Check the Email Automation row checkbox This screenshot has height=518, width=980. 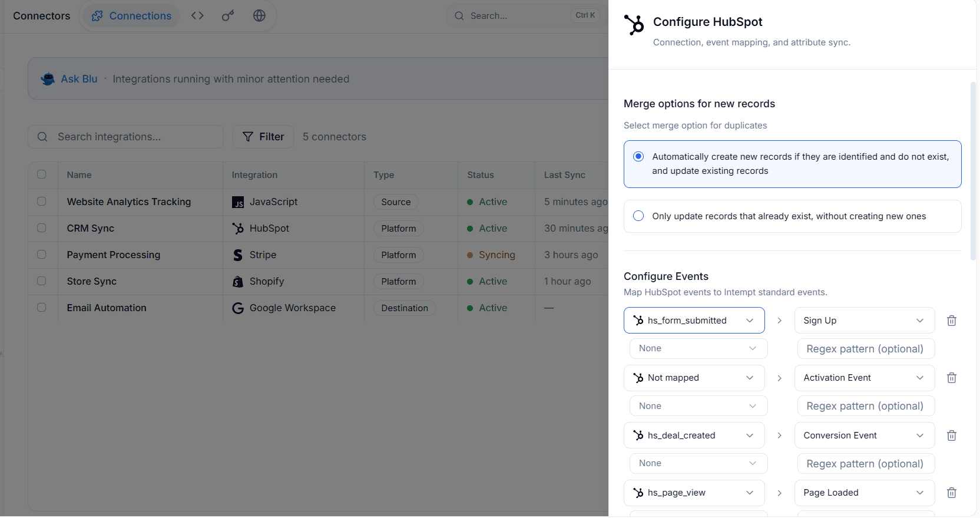pyautogui.click(x=41, y=307)
